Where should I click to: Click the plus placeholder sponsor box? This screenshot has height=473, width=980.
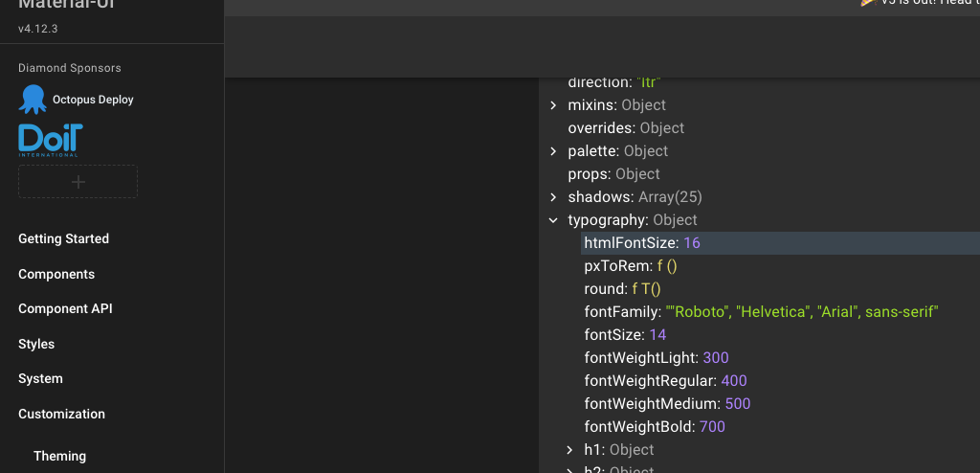(x=78, y=181)
